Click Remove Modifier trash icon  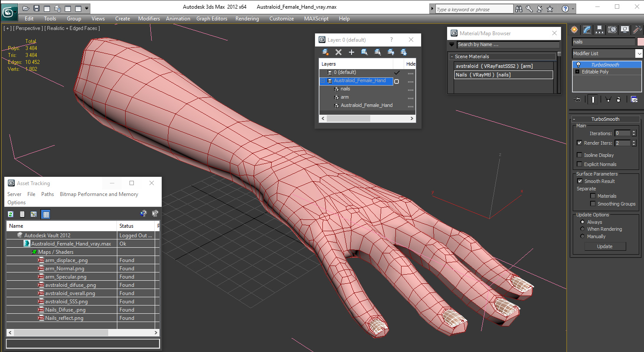point(619,100)
